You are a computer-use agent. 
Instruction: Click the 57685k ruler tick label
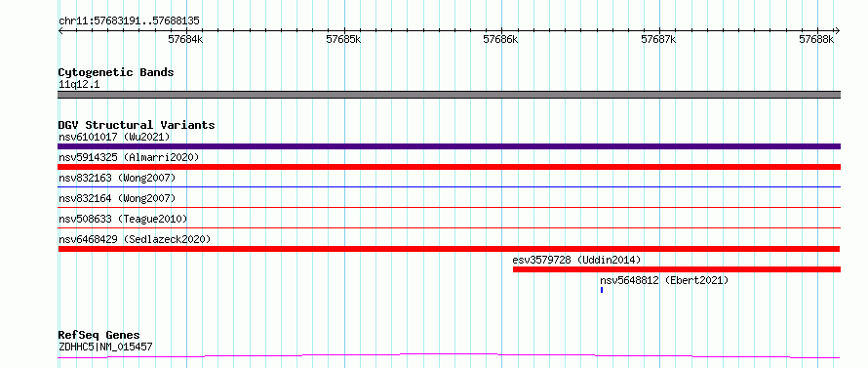343,39
